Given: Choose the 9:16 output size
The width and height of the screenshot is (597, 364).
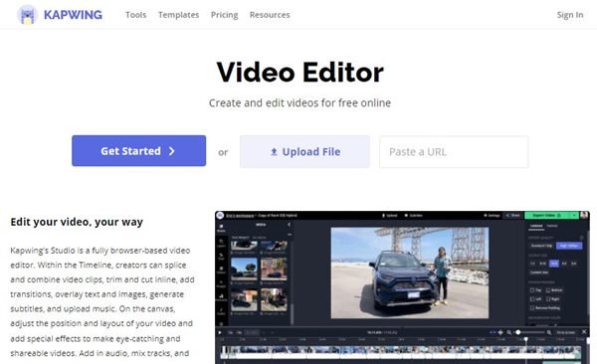Looking at the screenshot, I should pyautogui.click(x=542, y=264).
